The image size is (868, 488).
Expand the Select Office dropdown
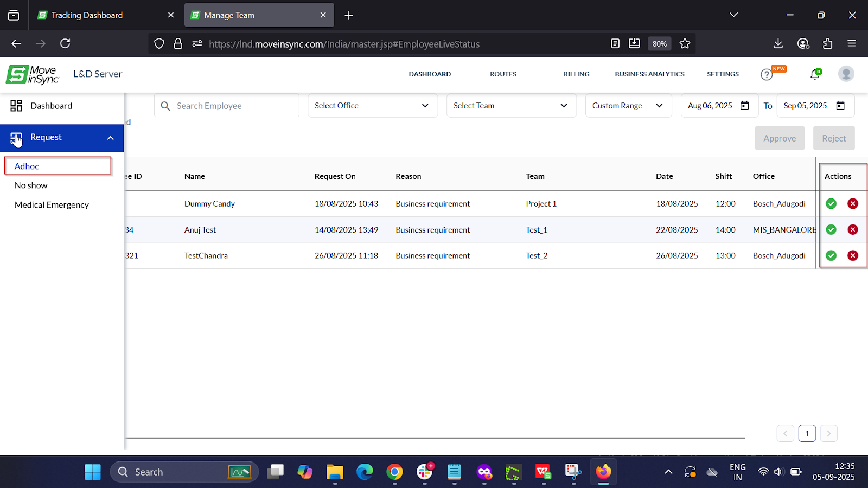coord(372,106)
